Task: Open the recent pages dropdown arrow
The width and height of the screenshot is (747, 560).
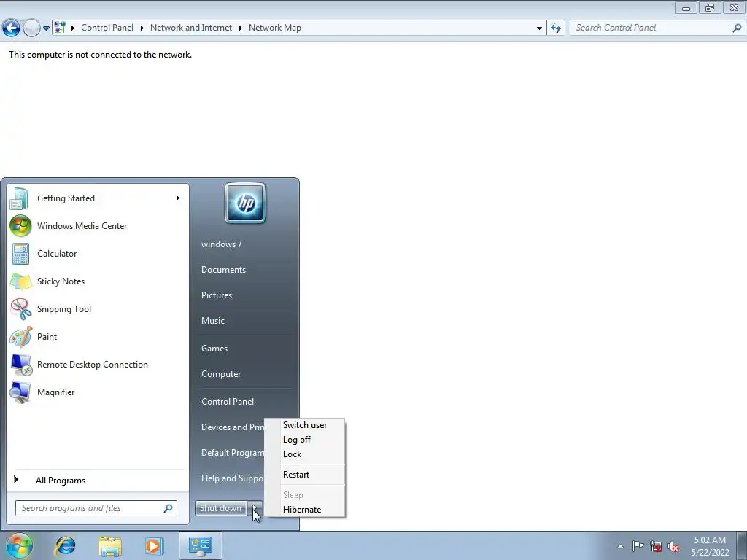Action: (x=46, y=28)
